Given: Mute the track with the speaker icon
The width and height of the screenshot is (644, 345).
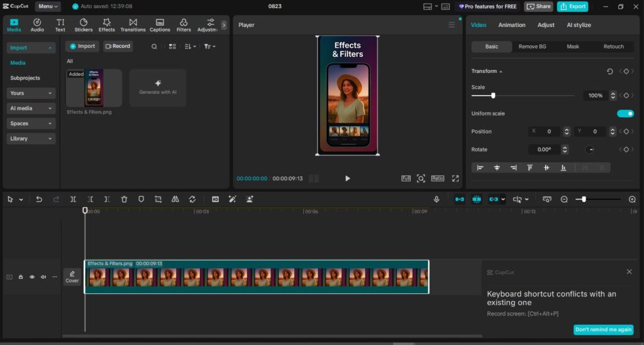Looking at the screenshot, I should click(x=43, y=277).
